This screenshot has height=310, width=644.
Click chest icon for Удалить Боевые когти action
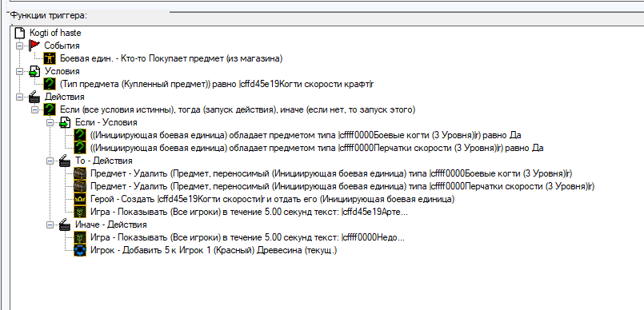80,173
